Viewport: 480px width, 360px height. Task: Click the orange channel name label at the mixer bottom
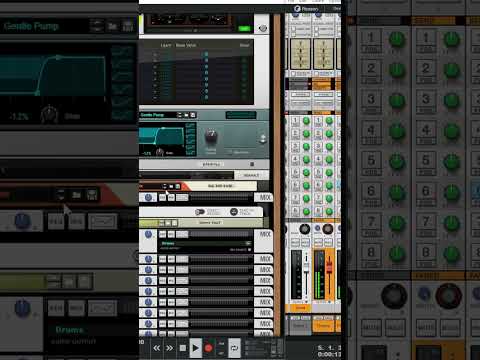pyautogui.click(x=323, y=326)
